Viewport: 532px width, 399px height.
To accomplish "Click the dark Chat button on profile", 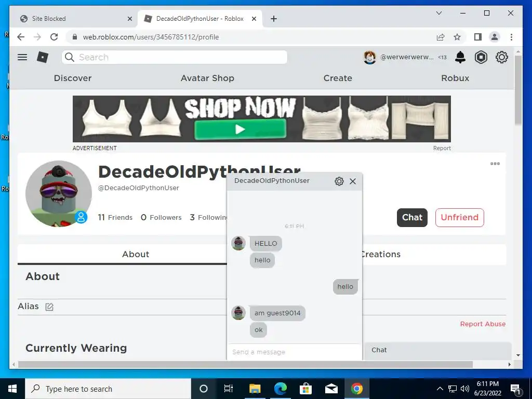I will coord(412,218).
